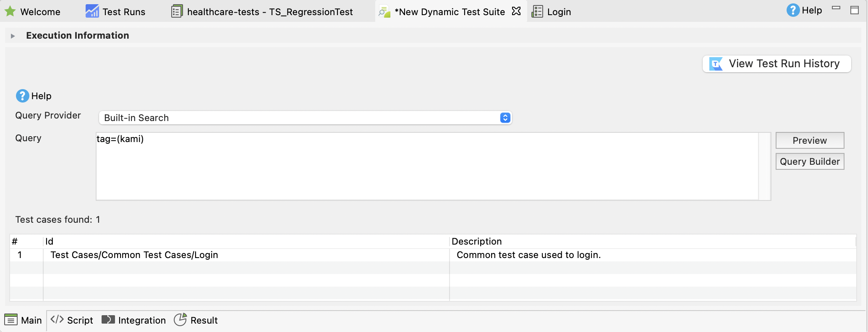This screenshot has width=868, height=332.
Task: Click the top-right Help question mark icon
Action: point(792,11)
